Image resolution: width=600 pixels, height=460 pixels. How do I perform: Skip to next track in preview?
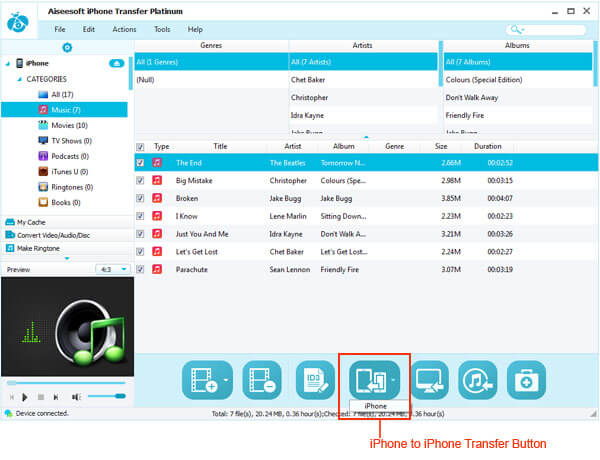coord(56,397)
